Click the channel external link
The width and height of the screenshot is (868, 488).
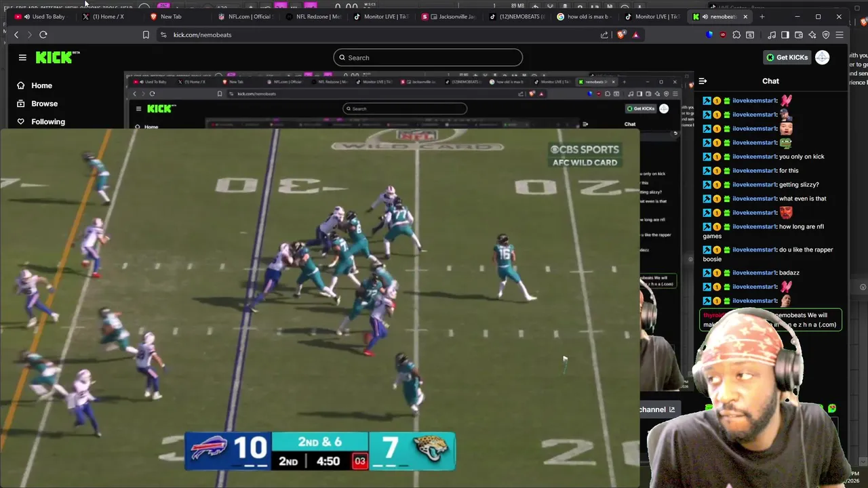coord(658,409)
